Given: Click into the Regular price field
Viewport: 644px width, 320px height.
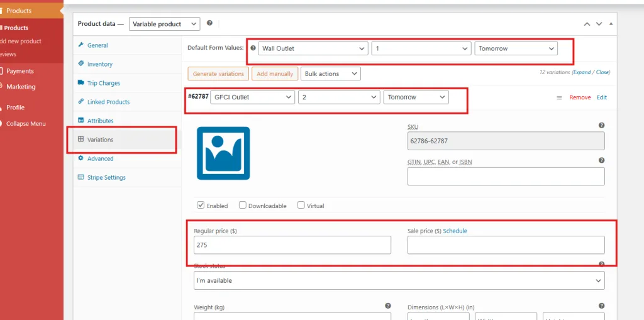Looking at the screenshot, I should tap(292, 245).
